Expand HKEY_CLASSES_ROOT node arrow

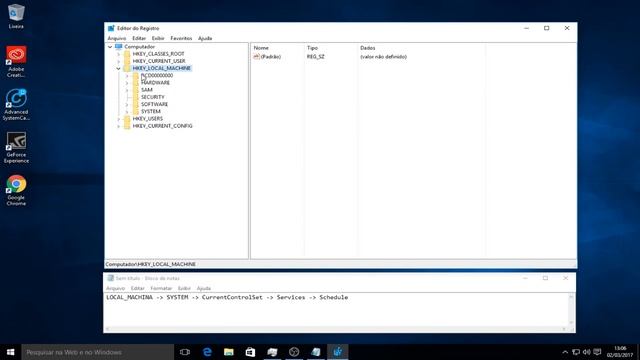tap(118, 54)
